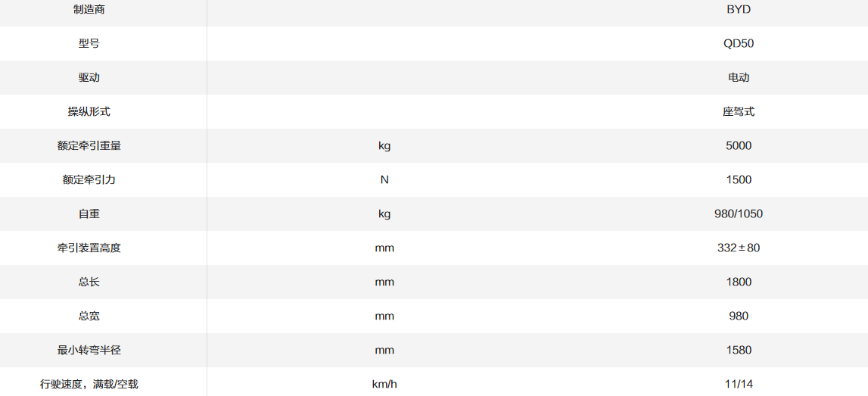Screen dimensions: 868x396
Task: Click the 电动 drive value
Action: coord(738,77)
